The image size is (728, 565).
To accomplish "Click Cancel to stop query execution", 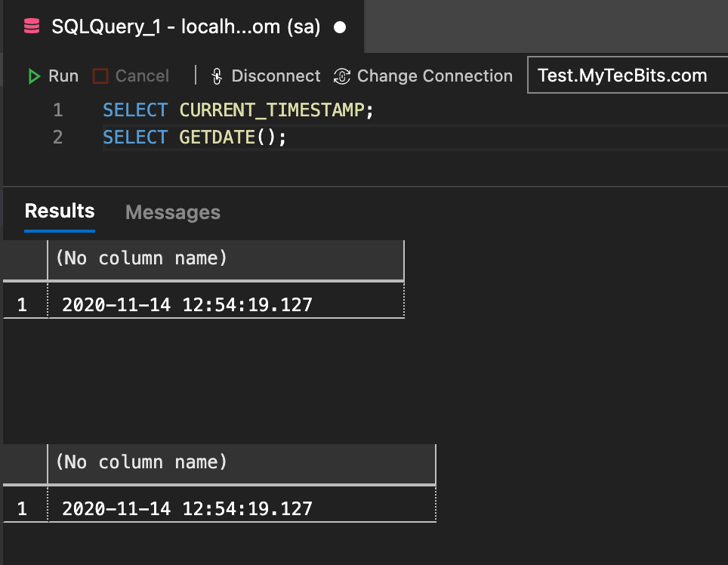I will (x=131, y=76).
